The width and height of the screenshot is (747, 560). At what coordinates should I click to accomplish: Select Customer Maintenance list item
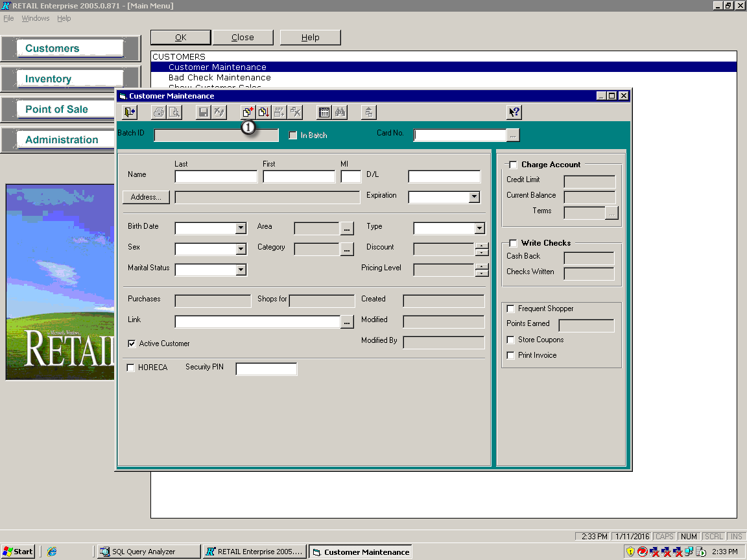coord(444,67)
